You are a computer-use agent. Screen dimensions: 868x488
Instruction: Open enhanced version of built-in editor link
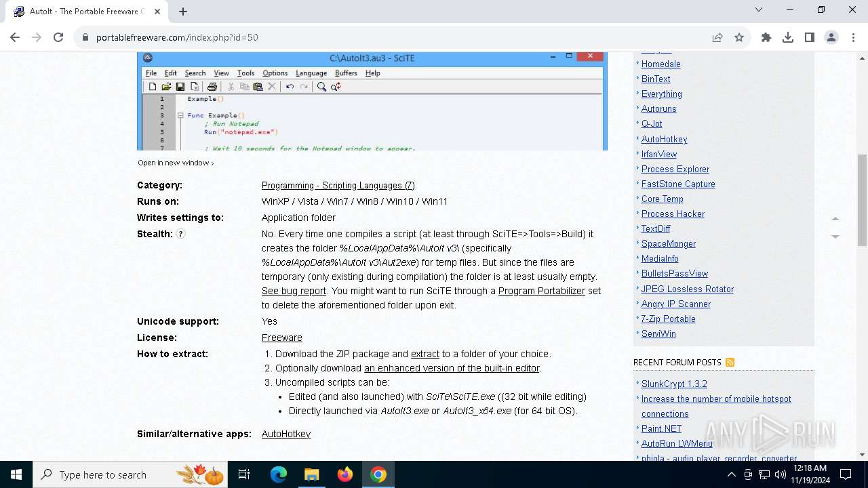coord(452,368)
